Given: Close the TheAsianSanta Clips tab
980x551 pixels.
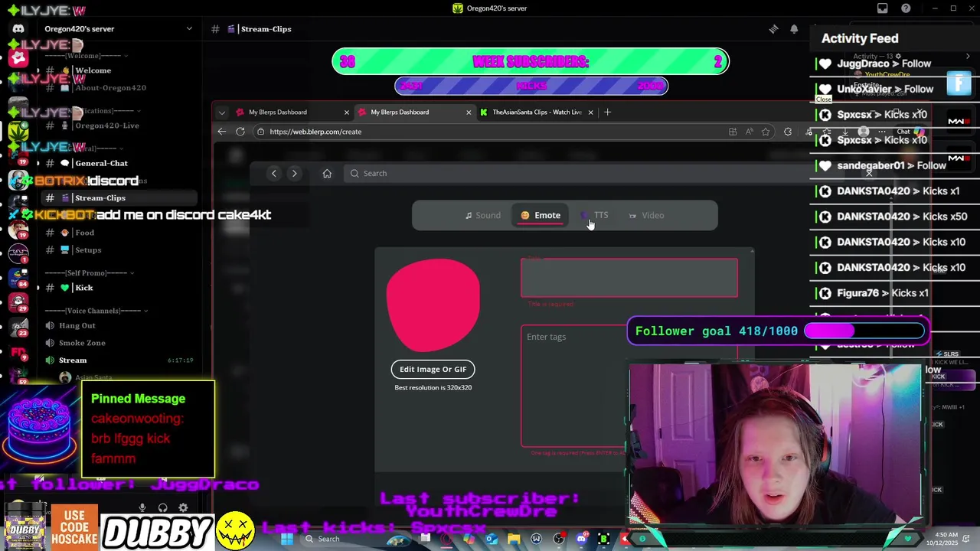Looking at the screenshot, I should pyautogui.click(x=590, y=112).
